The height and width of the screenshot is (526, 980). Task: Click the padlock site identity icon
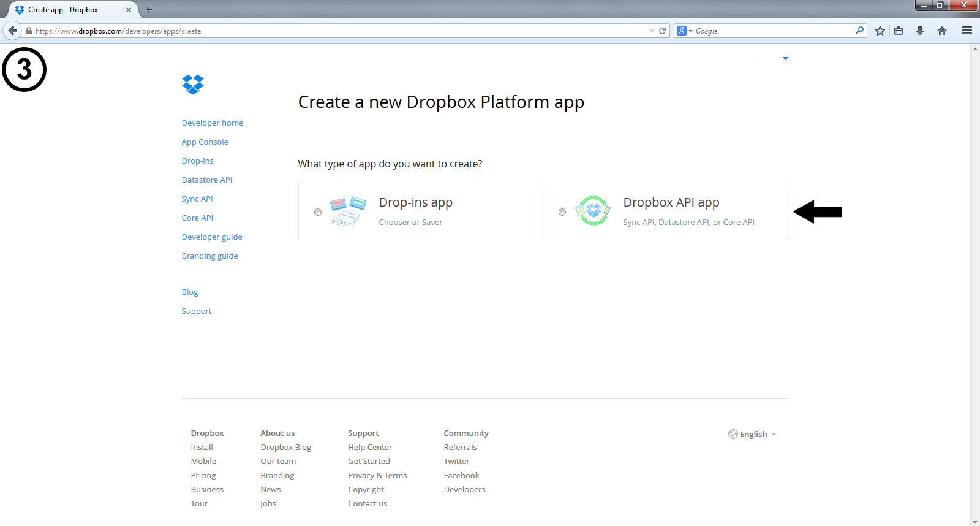28,31
